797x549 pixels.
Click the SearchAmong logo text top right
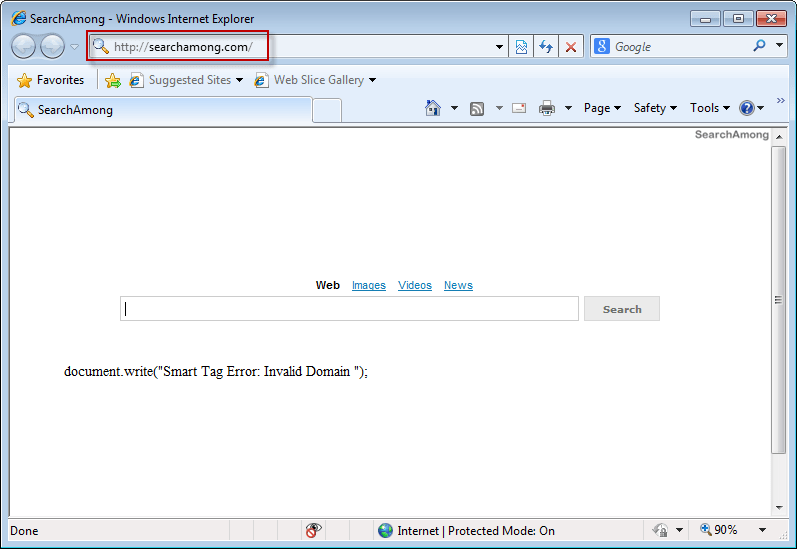[731, 135]
